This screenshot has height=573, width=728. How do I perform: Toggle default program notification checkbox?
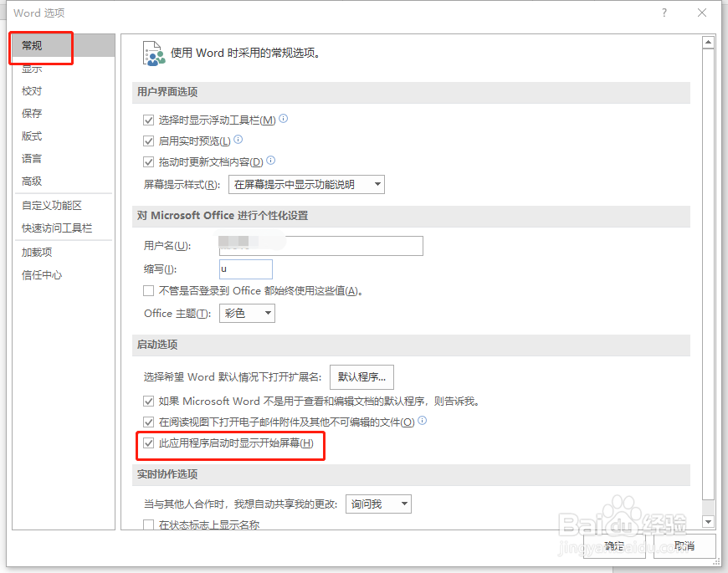[x=149, y=401]
